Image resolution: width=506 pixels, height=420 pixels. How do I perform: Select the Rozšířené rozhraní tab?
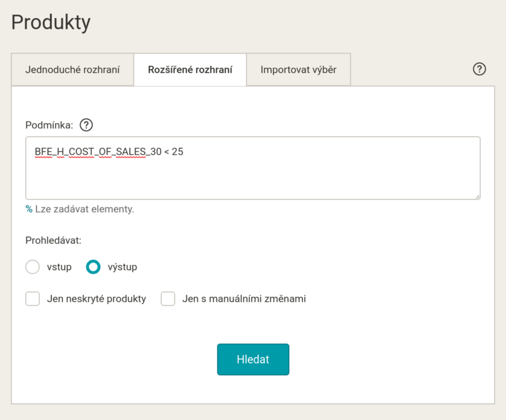coord(190,69)
